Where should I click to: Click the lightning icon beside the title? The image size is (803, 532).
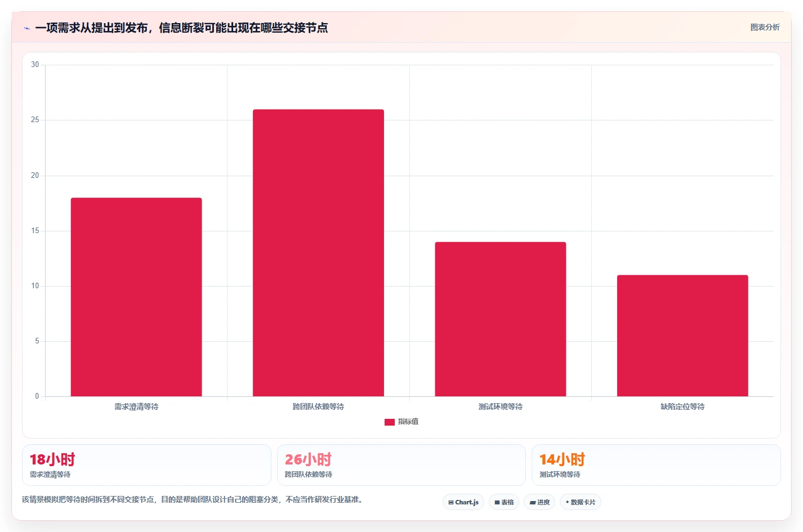[26, 28]
